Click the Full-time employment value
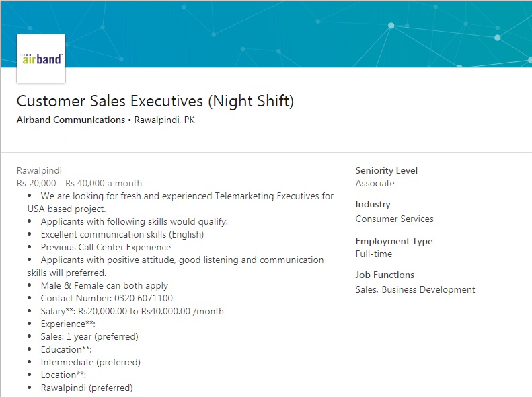 (373, 254)
